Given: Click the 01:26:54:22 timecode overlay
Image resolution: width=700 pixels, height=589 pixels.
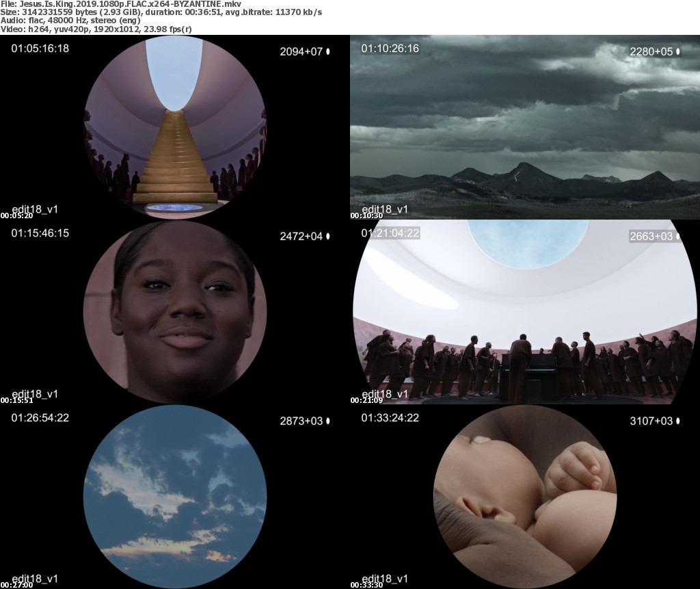Looking at the screenshot, I should tap(40, 418).
